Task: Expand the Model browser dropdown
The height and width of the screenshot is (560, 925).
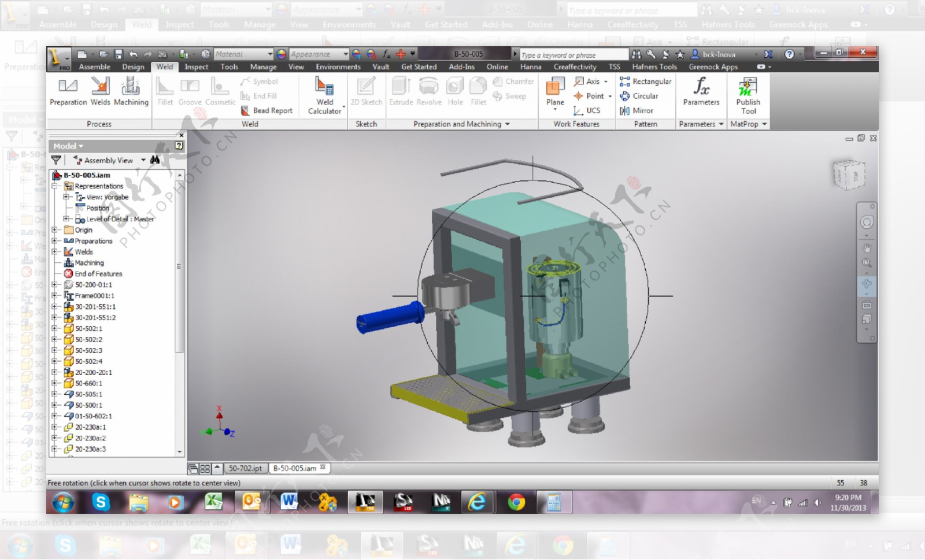Action: coord(68,146)
